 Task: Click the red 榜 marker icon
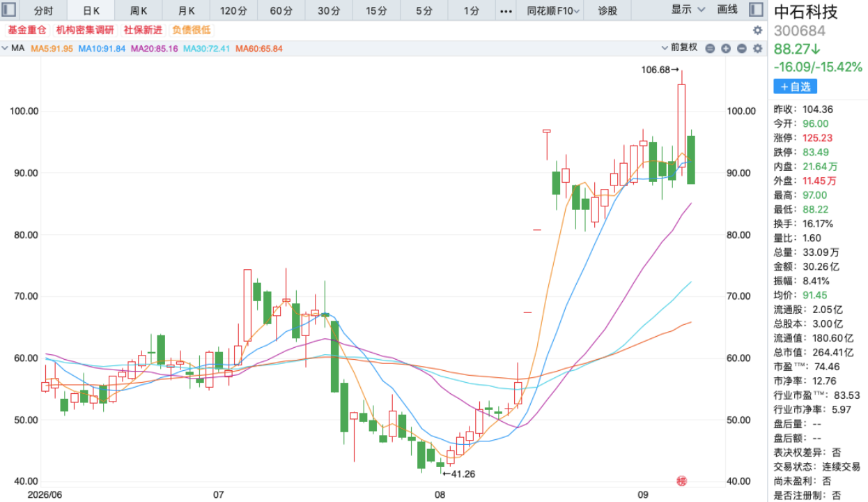pyautogui.click(x=682, y=481)
